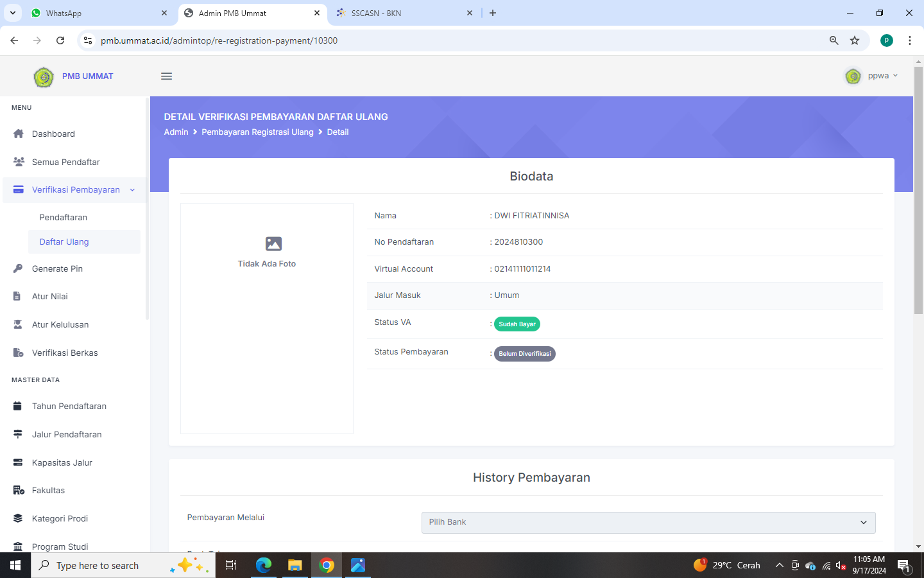This screenshot has height=578, width=924.
Task: Open the Pilih Bank dropdown
Action: click(x=648, y=522)
